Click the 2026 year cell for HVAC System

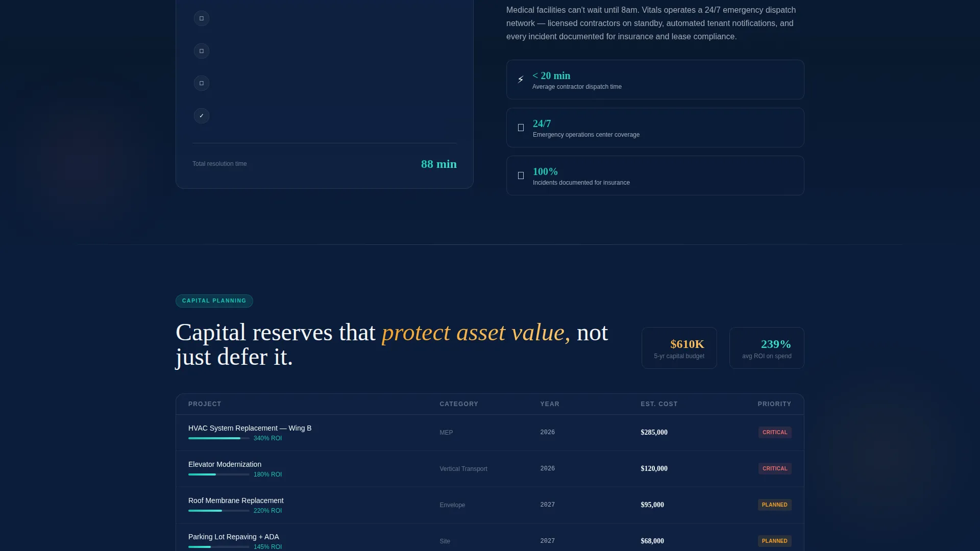pos(548,433)
